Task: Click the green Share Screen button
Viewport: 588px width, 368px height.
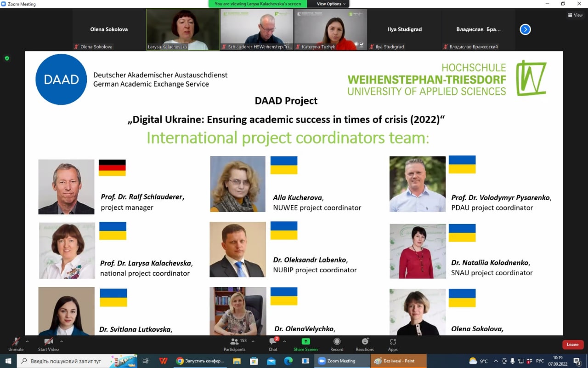Action: 305,344
